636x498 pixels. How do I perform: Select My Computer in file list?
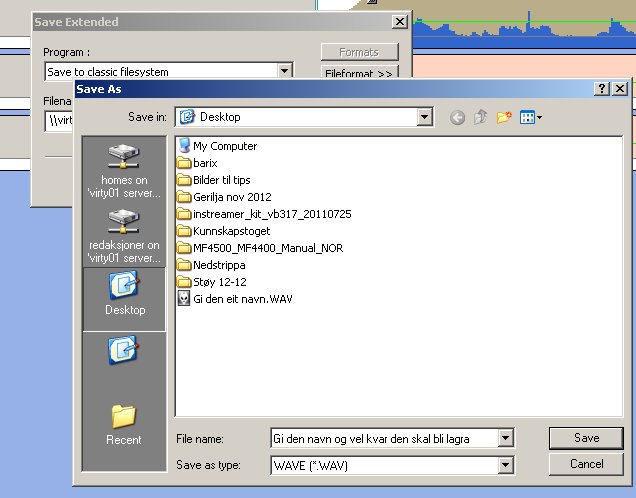[x=217, y=146]
